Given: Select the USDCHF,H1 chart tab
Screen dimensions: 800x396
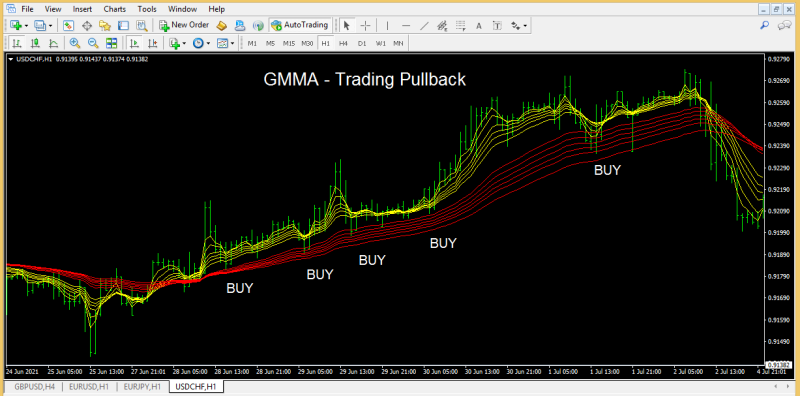Looking at the screenshot, I should point(196,387).
